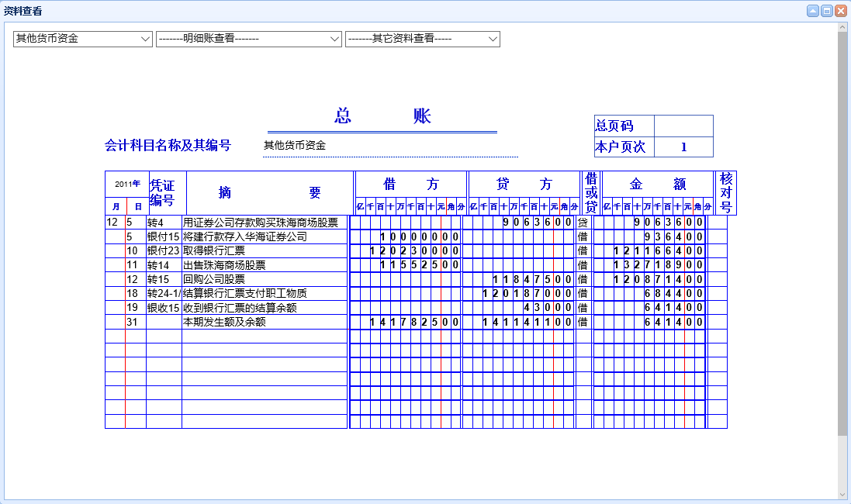This screenshot has height=504, width=851.
Task: Click the 摘要 column header
Action: [x=270, y=192]
